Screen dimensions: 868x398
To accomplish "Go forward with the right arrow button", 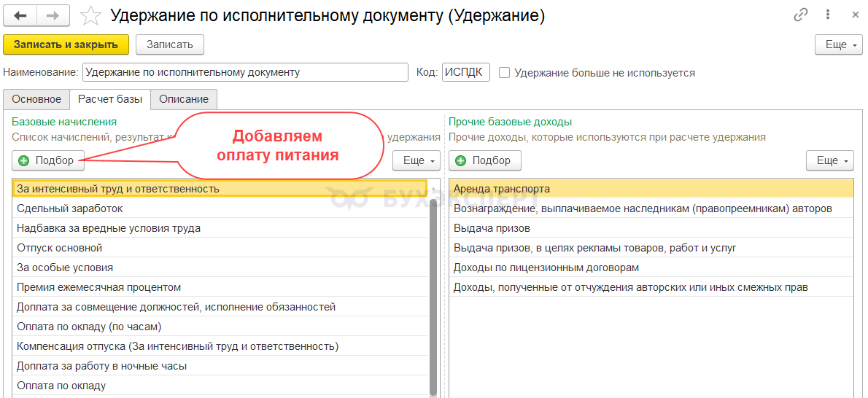I will [54, 15].
